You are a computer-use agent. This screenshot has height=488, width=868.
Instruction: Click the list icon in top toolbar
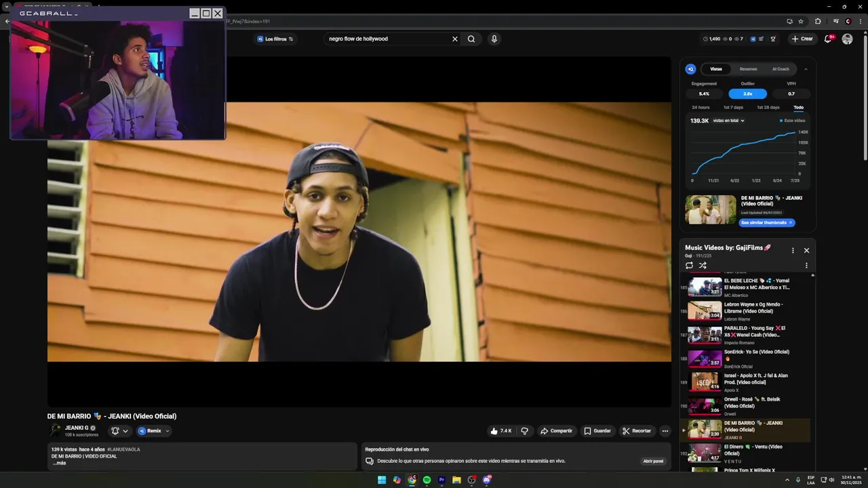point(762,39)
